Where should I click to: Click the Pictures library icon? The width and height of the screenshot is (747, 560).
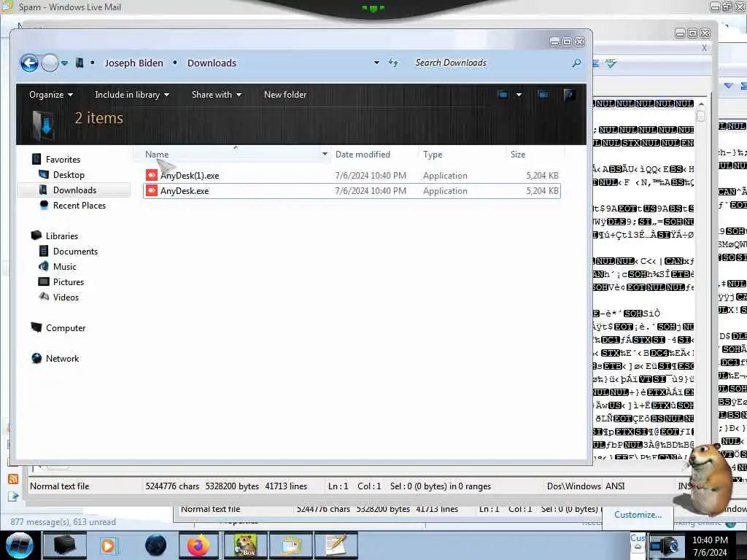click(44, 281)
